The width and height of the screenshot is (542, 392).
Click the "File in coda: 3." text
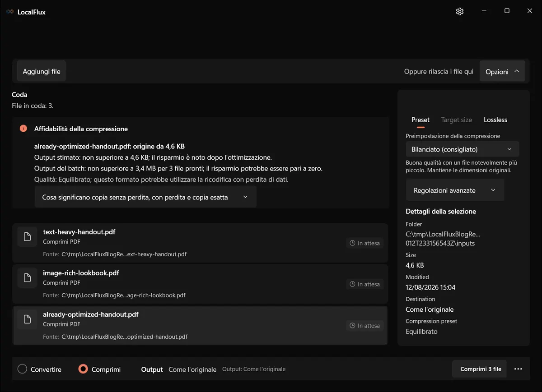coord(33,106)
